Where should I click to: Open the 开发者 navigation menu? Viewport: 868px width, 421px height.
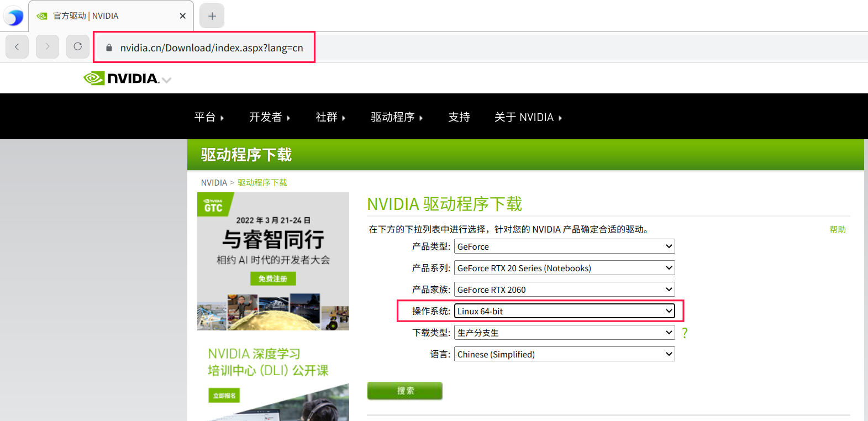(x=270, y=117)
